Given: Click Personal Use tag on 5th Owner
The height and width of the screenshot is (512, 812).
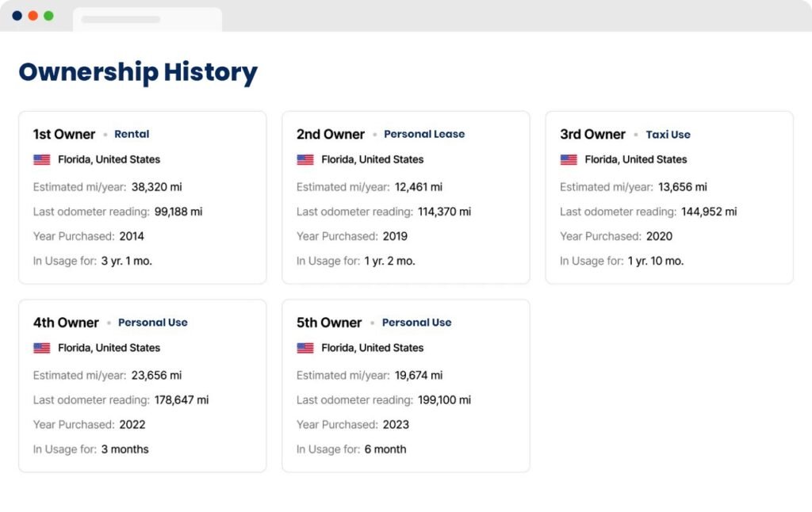Looking at the screenshot, I should pos(416,323).
